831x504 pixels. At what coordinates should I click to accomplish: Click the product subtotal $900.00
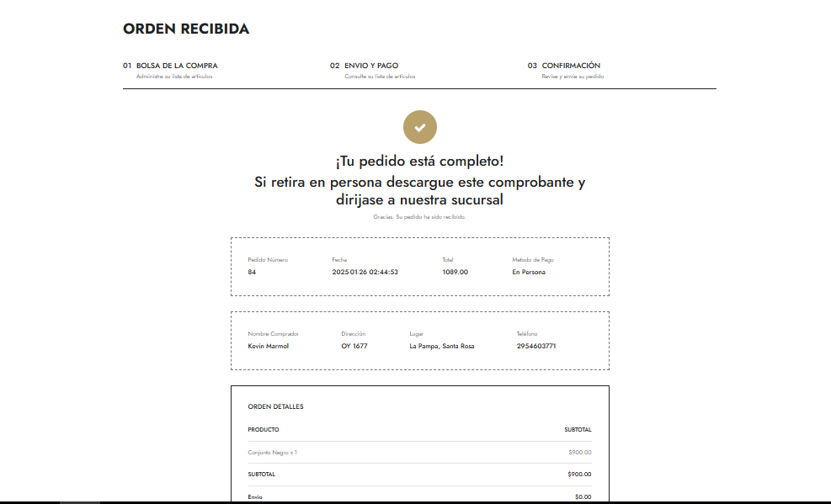pos(579,452)
